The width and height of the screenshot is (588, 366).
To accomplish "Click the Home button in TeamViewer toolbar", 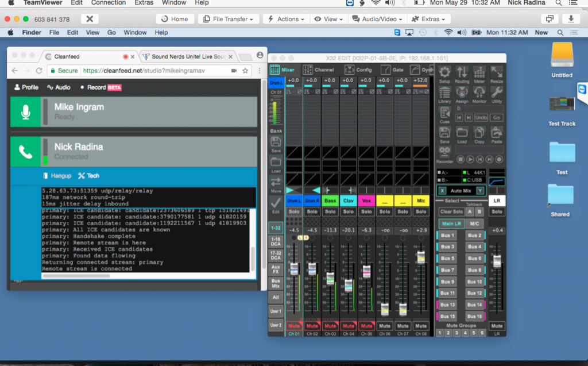I will pyautogui.click(x=175, y=19).
